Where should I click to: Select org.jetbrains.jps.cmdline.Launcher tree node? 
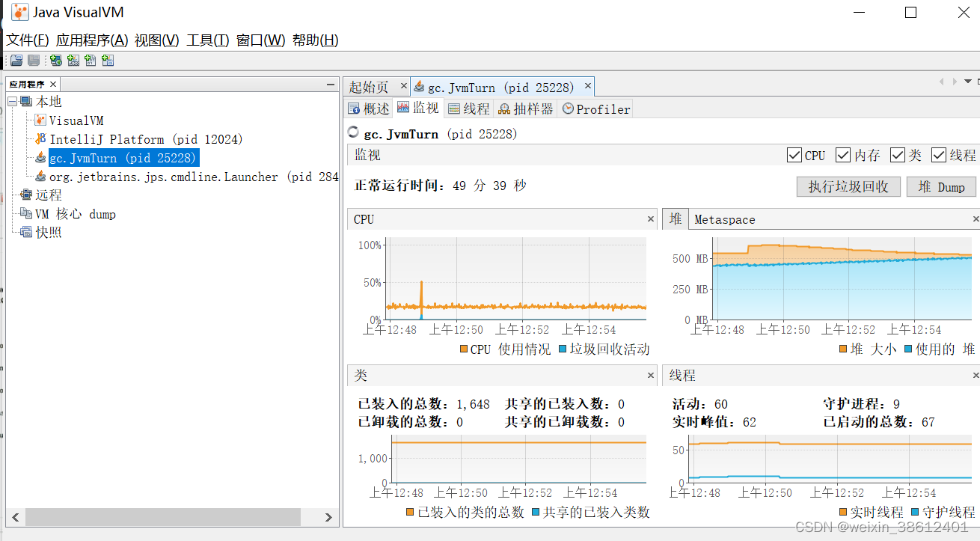pyautogui.click(x=193, y=177)
